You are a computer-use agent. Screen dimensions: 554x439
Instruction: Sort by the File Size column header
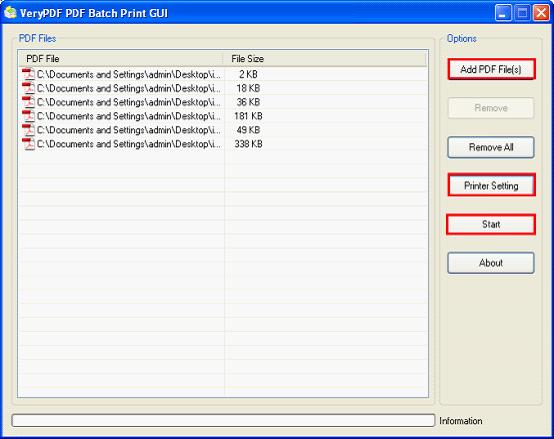[325, 59]
